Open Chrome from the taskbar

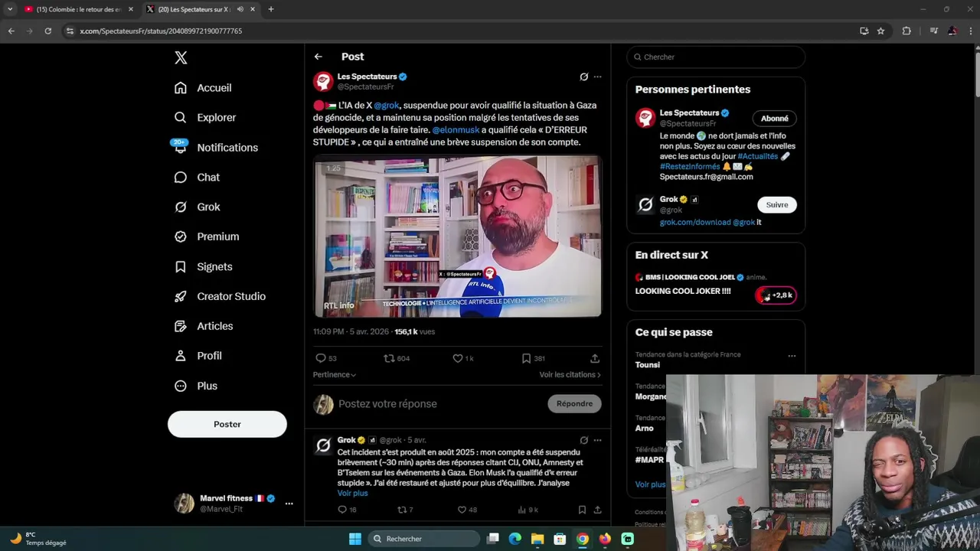click(x=583, y=539)
